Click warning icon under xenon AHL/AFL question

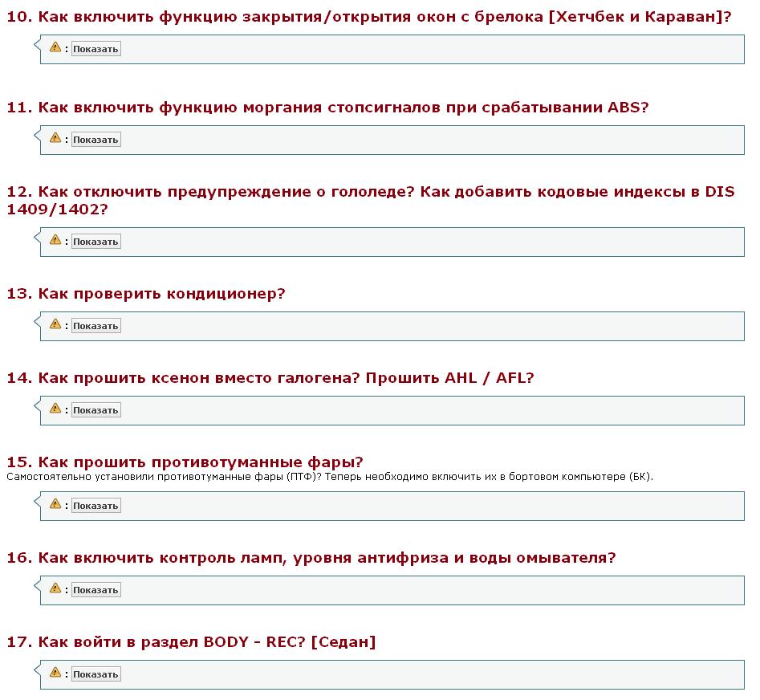point(55,409)
